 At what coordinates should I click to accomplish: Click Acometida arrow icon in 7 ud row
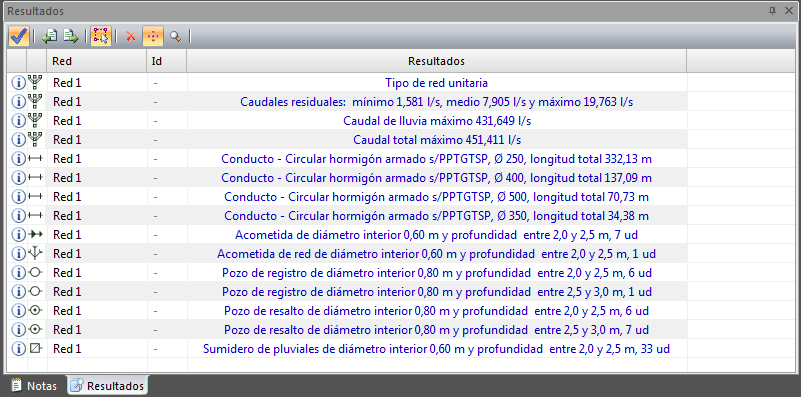36,235
